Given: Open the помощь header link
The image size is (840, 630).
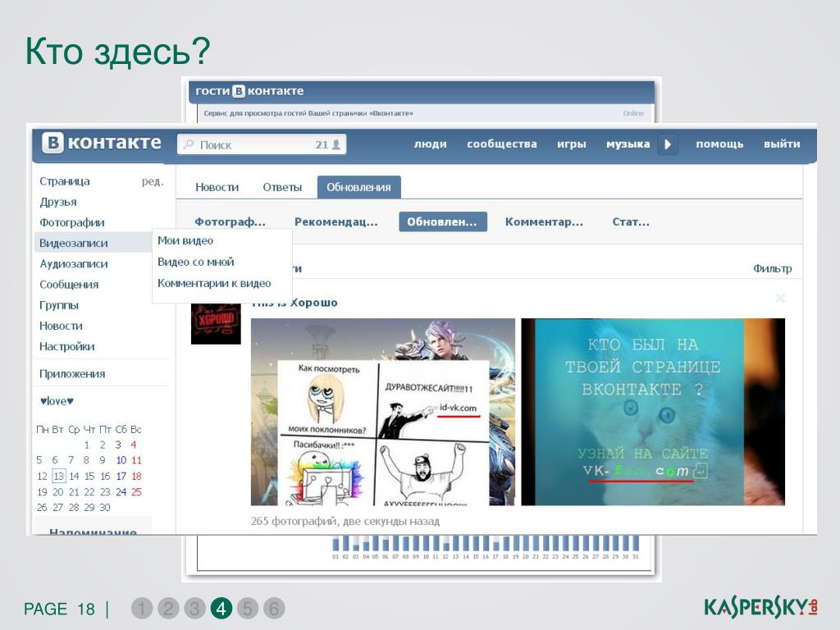Looking at the screenshot, I should (x=719, y=144).
